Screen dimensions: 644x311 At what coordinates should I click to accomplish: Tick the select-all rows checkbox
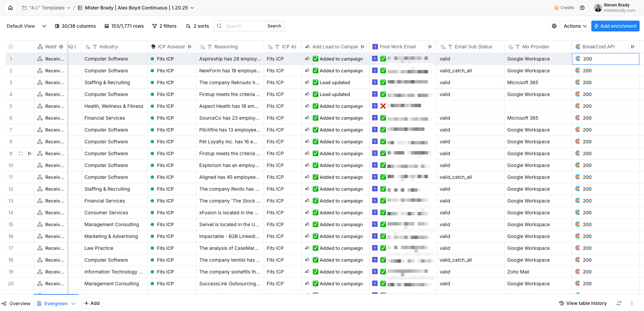[x=11, y=47]
